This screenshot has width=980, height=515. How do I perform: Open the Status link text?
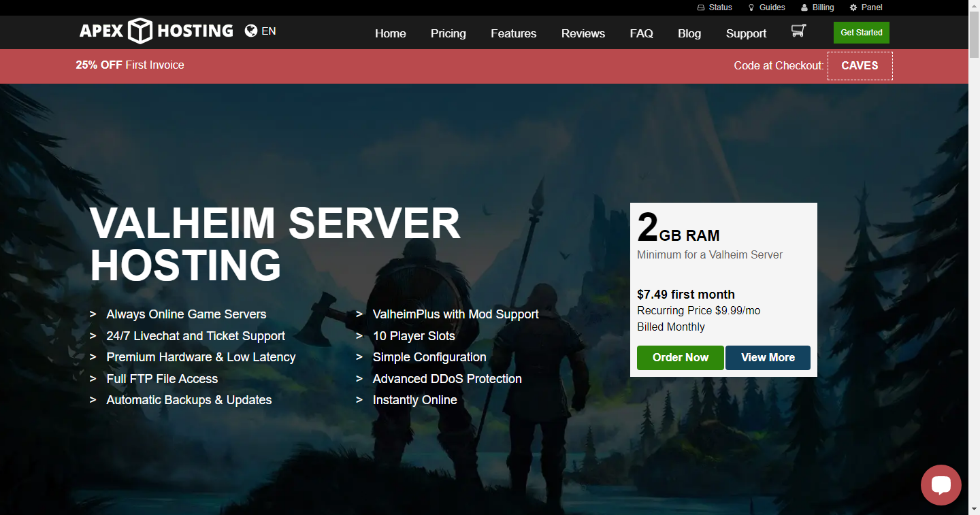pos(721,7)
